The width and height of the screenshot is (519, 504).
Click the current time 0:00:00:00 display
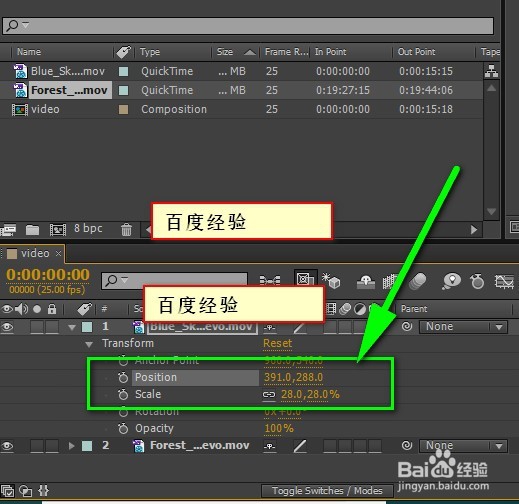[x=48, y=275]
